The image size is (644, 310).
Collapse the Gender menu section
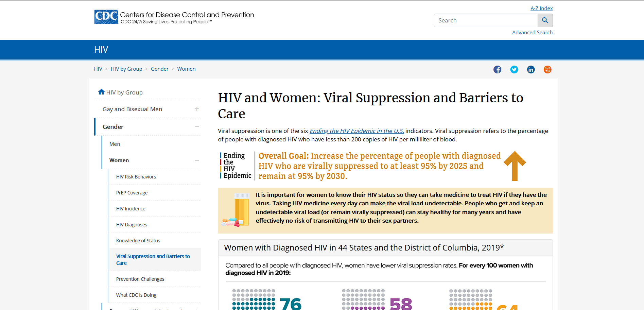click(197, 127)
